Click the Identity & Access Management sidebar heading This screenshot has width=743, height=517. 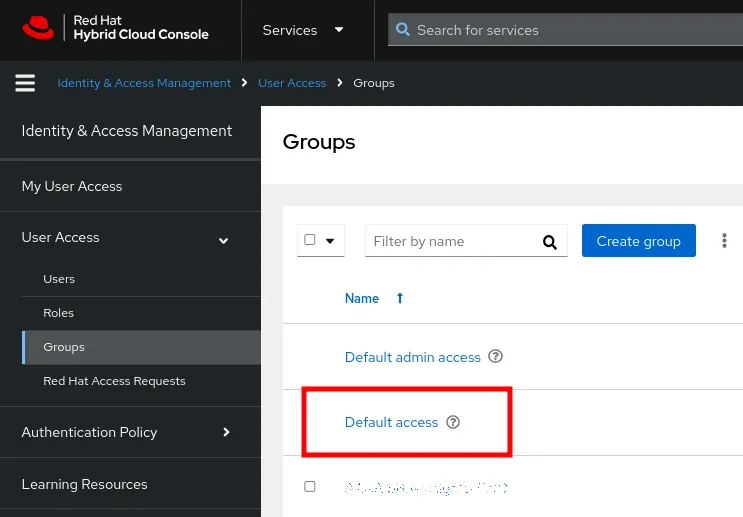point(127,131)
